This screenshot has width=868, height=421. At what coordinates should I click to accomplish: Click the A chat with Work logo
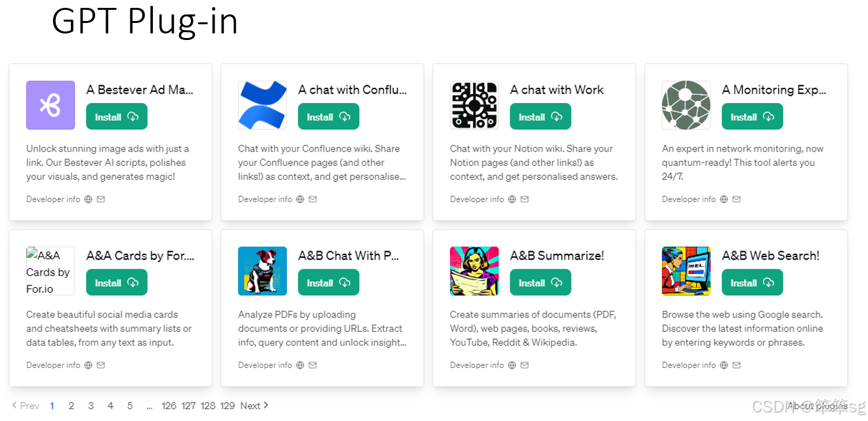coord(474,105)
